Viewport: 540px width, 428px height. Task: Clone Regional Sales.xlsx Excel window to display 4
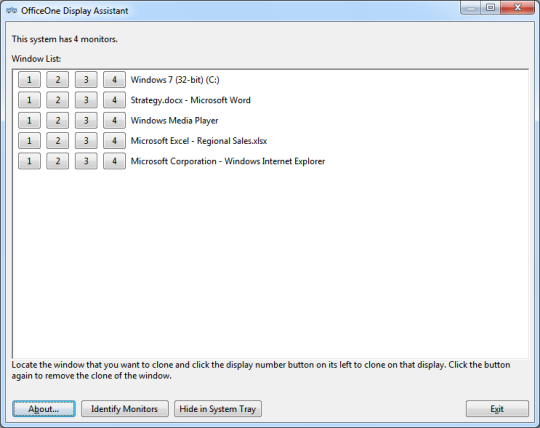point(114,140)
